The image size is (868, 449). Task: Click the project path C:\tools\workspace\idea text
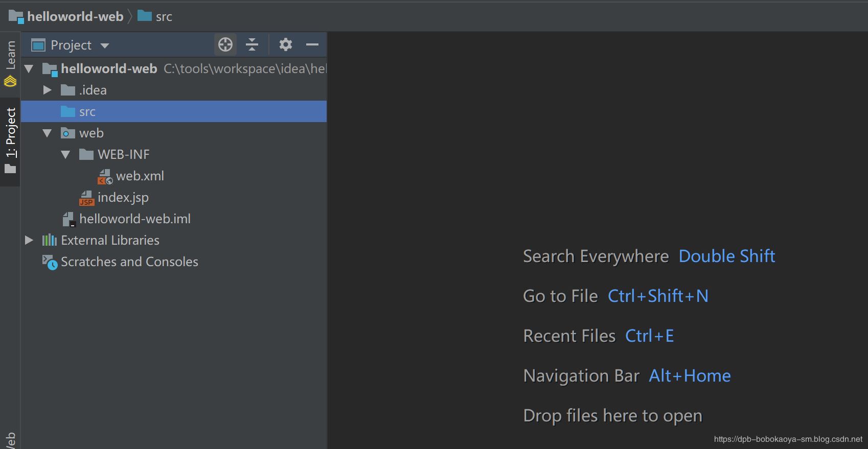click(245, 69)
